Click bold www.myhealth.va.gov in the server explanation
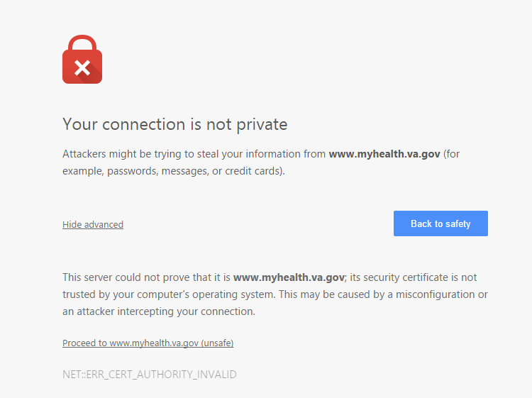This screenshot has width=532, height=398. [x=289, y=277]
